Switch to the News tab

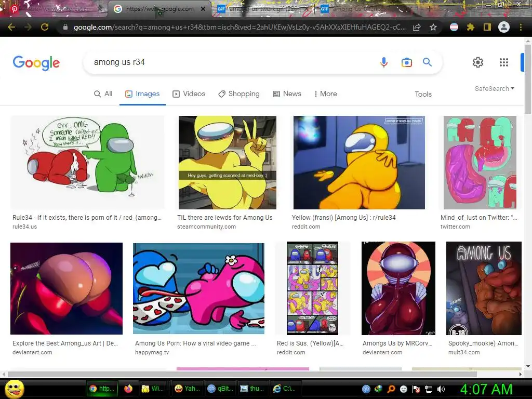point(287,94)
